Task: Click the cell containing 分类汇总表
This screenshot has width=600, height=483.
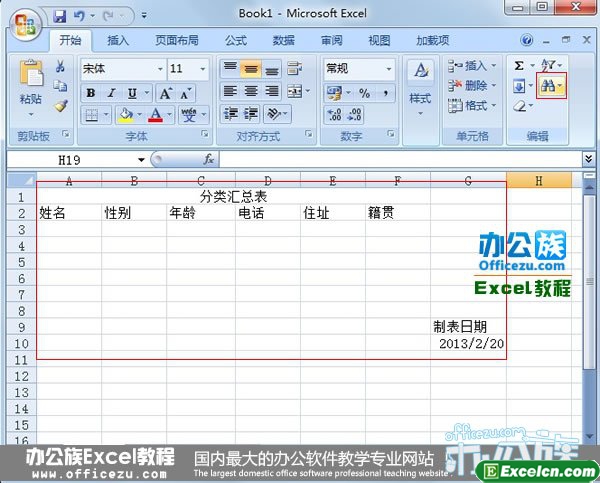Action: pyautogui.click(x=233, y=197)
